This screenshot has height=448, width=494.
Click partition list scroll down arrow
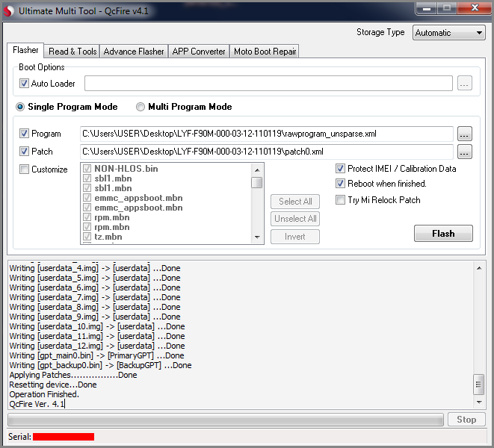(257, 237)
